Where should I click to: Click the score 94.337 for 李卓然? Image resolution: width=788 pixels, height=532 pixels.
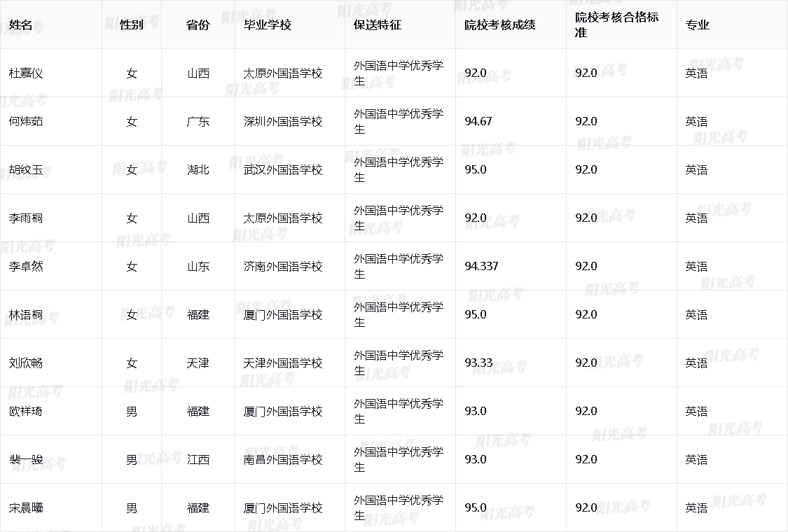click(478, 266)
